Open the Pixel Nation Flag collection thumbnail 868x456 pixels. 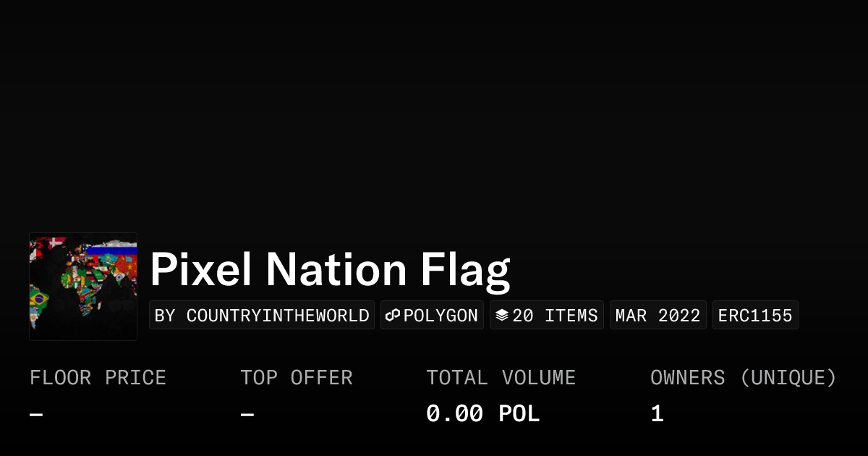tap(83, 287)
